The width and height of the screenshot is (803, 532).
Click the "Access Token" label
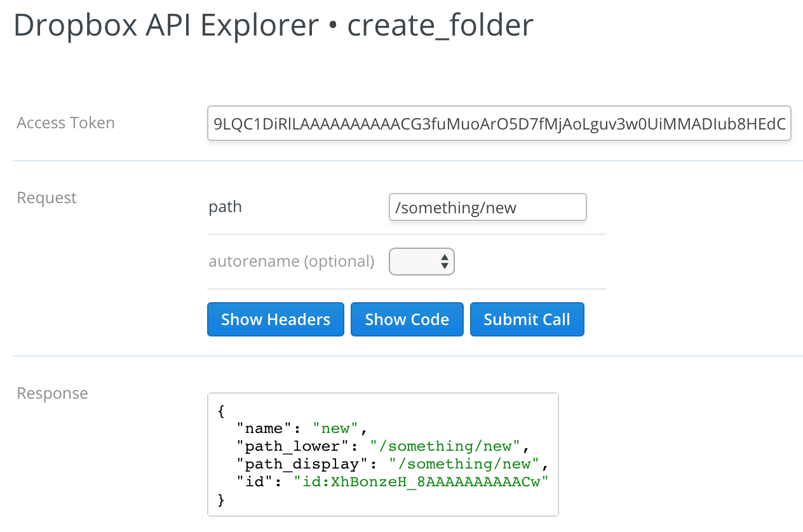click(x=65, y=123)
